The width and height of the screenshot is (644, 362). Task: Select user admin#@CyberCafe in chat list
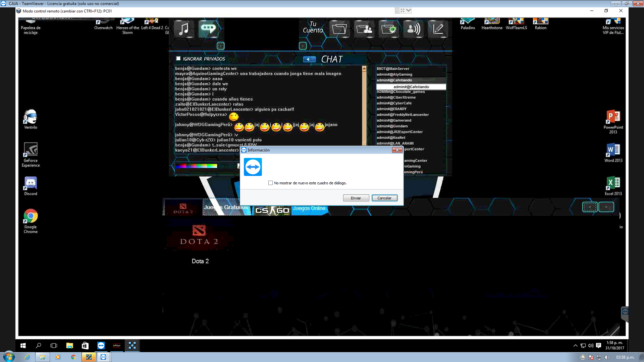coord(394,103)
